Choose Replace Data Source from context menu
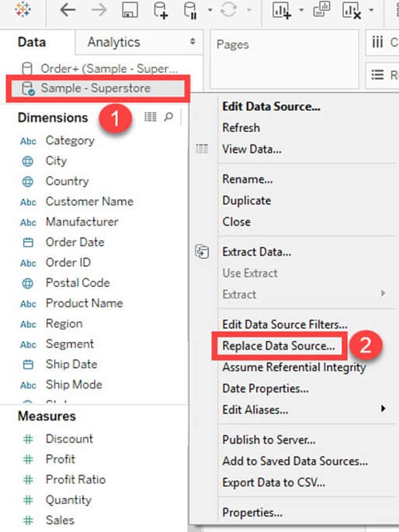 pos(279,346)
